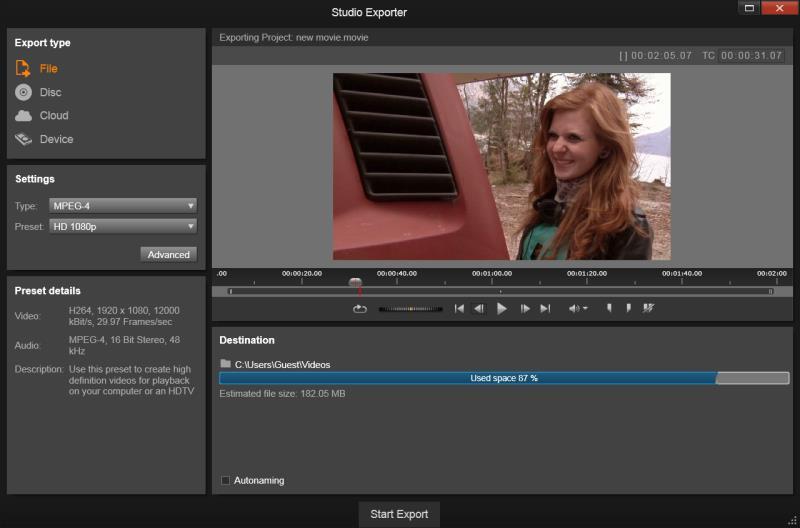Open the Preset dropdown showing HD 1080p
800x528 pixels.
click(123, 227)
